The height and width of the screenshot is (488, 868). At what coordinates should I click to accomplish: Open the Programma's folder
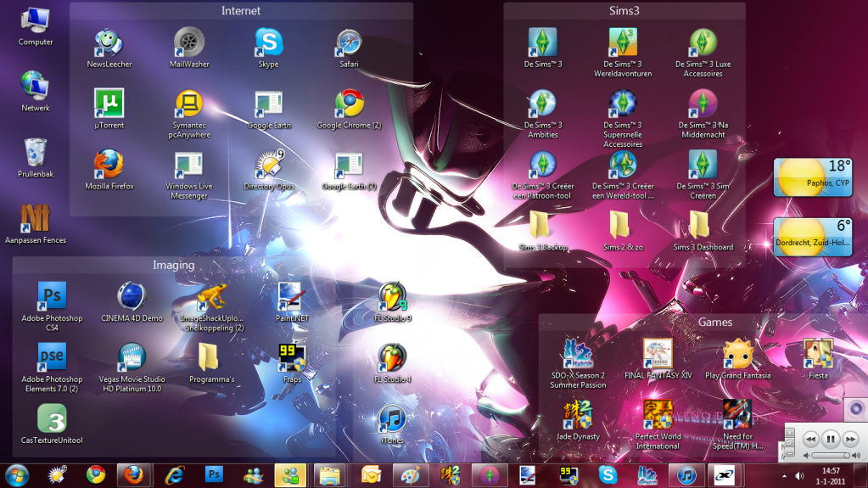tap(212, 362)
